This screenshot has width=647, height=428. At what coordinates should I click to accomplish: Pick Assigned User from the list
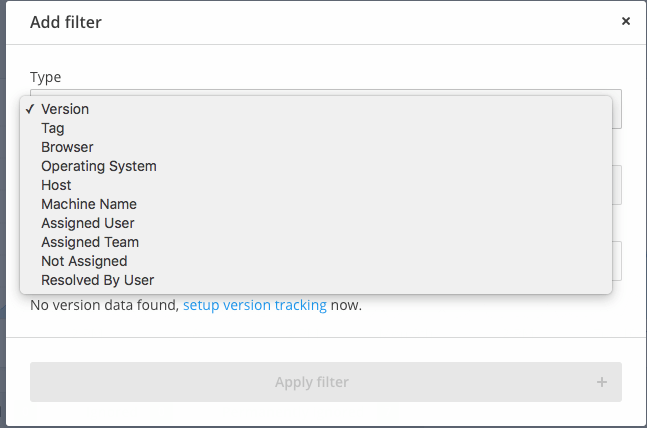coord(87,223)
